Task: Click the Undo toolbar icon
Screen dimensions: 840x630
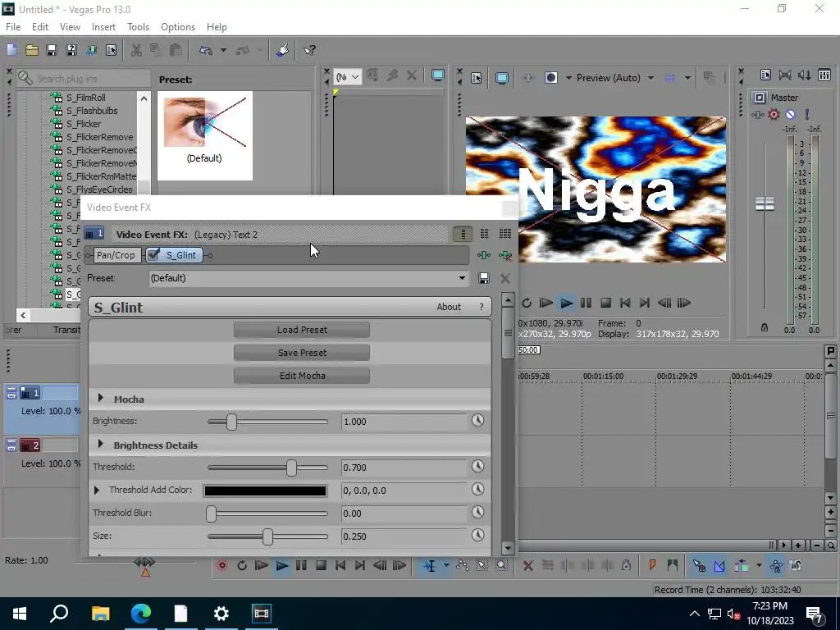Action: pyautogui.click(x=206, y=50)
